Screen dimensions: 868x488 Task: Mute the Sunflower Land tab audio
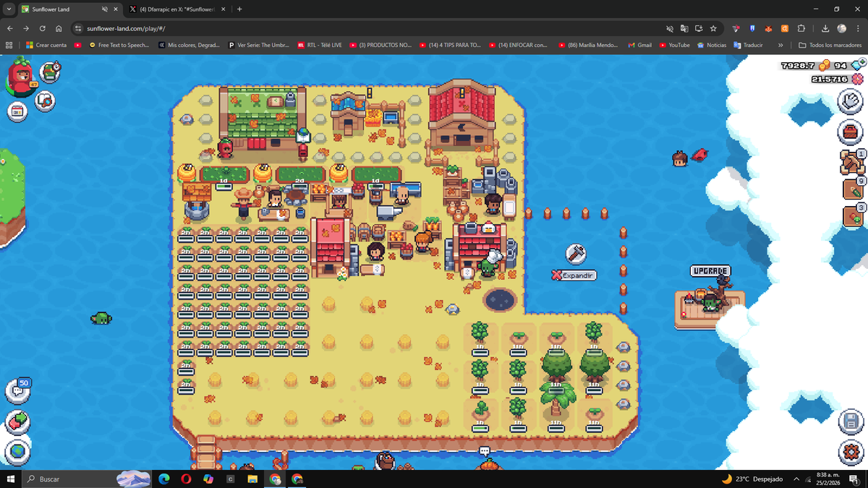click(x=105, y=9)
